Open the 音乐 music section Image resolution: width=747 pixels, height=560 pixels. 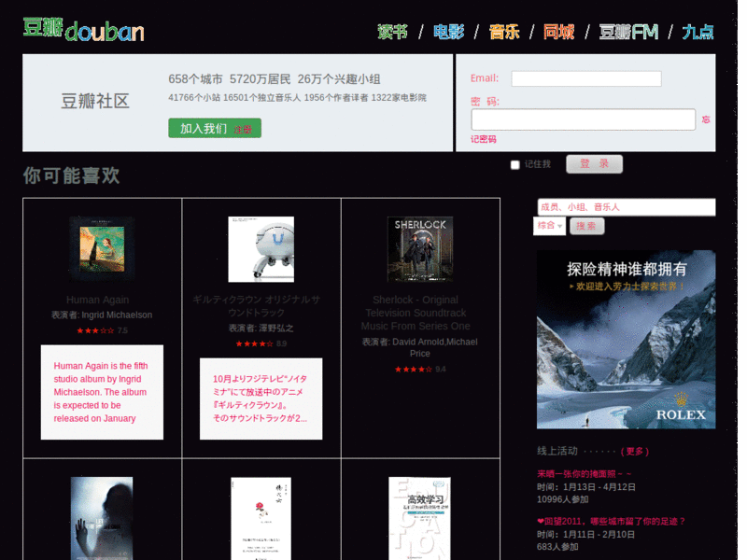click(x=504, y=32)
